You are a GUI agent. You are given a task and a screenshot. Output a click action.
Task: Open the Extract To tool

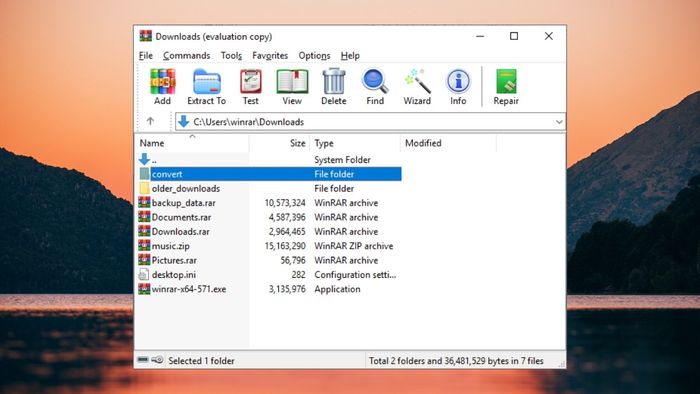click(x=206, y=87)
